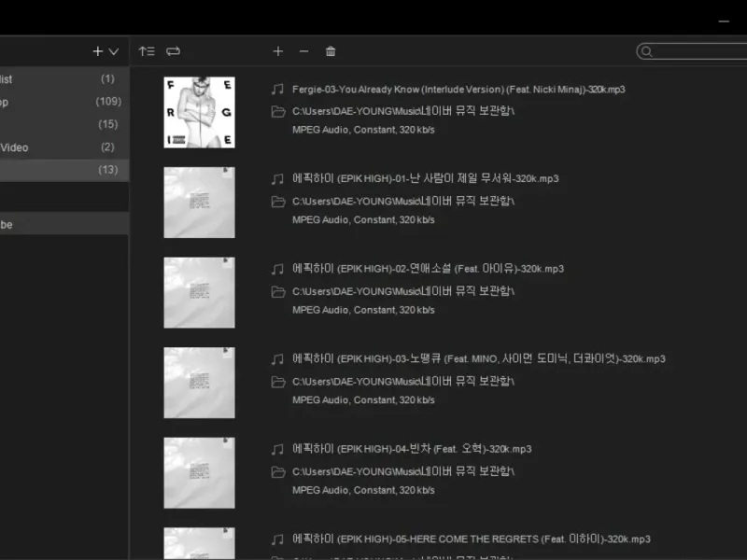Image resolution: width=747 pixels, height=560 pixels.
Task: Click the music note icon beside EPIK HIGH-02
Action: pos(277,269)
